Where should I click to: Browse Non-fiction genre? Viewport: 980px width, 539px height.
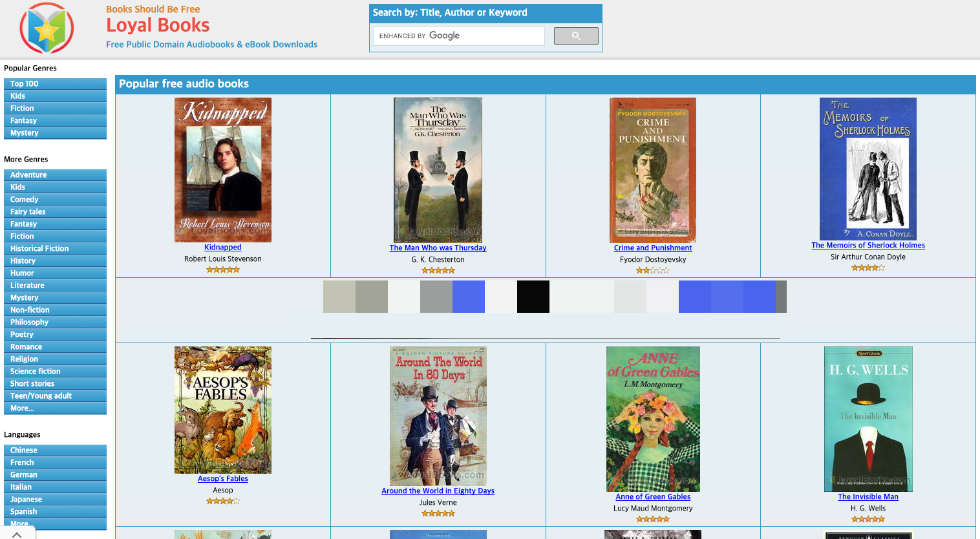click(x=55, y=310)
